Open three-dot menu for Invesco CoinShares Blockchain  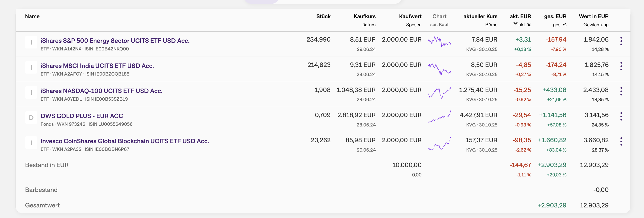[621, 141]
